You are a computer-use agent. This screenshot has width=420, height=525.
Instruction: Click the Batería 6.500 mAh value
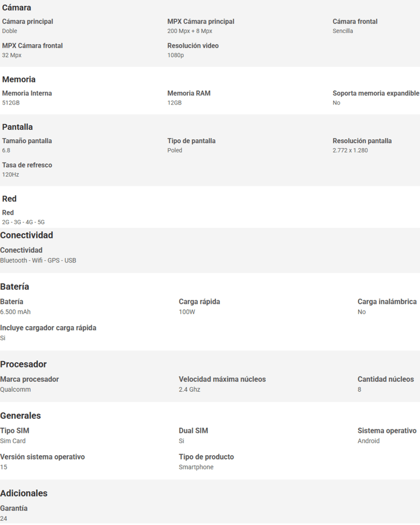coord(15,312)
